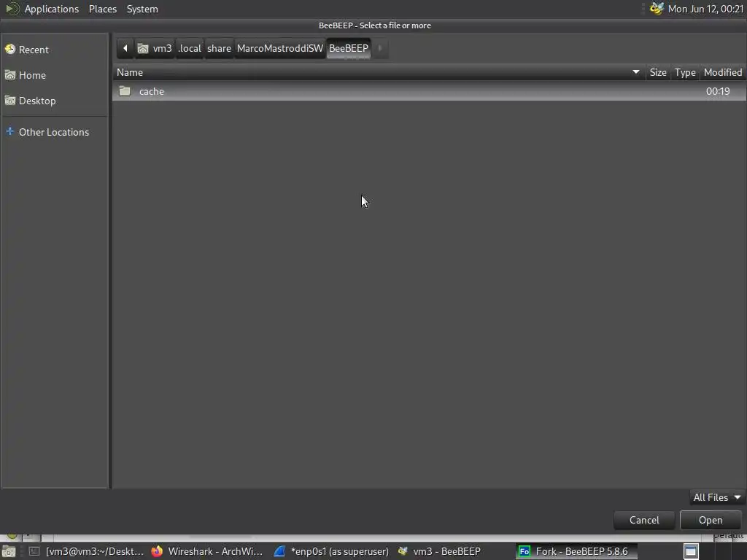Switch to vm3 - BeeBEEP window in taskbar
Viewport: 747px width, 560px height.
click(440, 551)
